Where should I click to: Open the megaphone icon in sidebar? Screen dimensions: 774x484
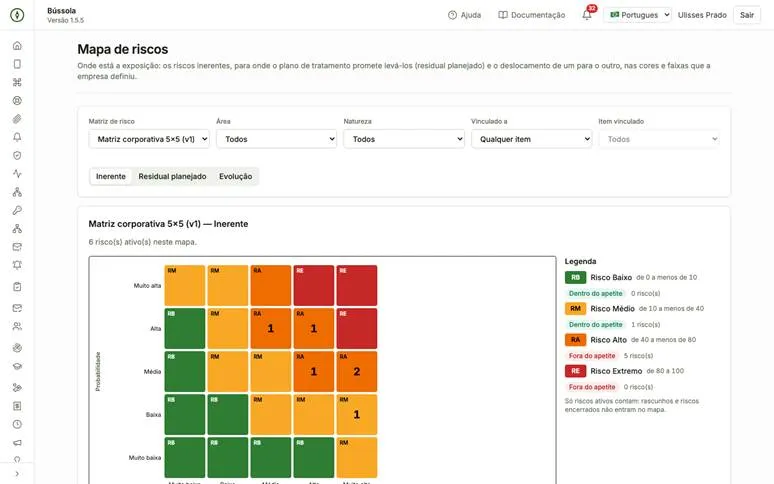17,443
